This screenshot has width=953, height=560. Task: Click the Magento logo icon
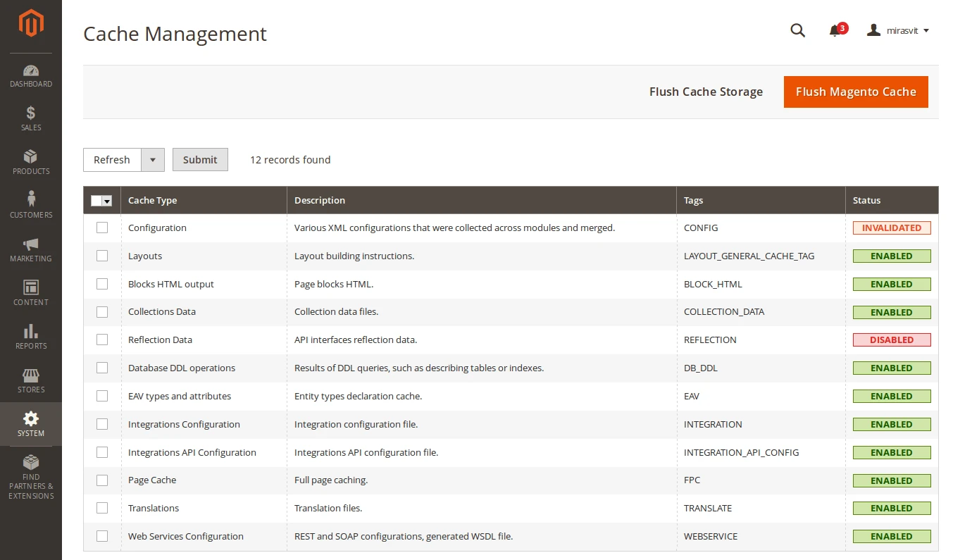point(30,23)
